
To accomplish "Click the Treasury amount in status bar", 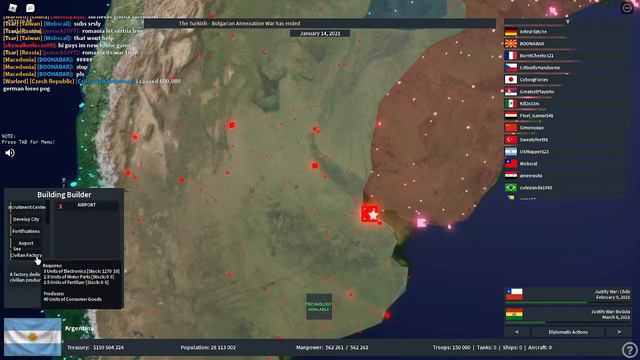I will 96,347.
